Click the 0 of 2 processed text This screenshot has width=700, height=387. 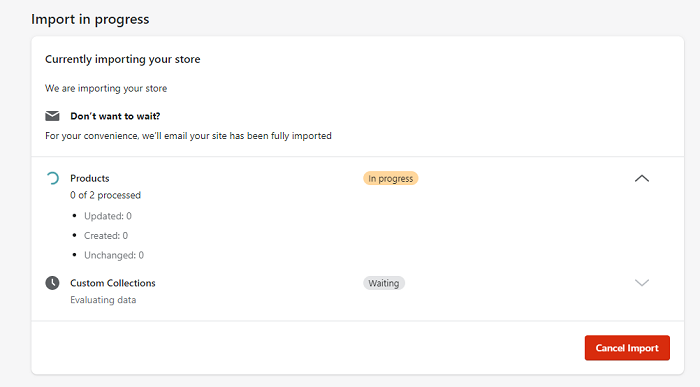point(105,195)
